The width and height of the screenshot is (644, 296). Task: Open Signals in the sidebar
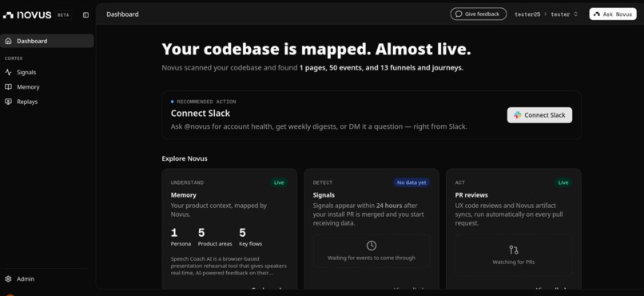pyautogui.click(x=47, y=72)
